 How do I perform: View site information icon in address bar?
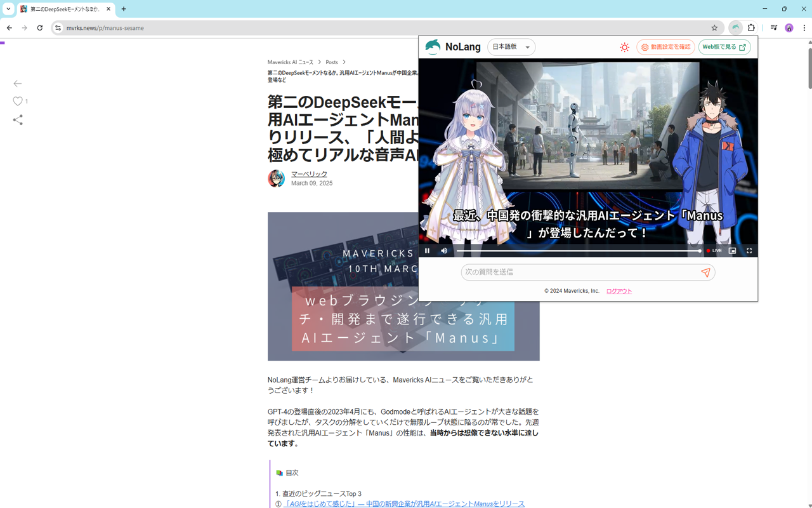point(58,28)
